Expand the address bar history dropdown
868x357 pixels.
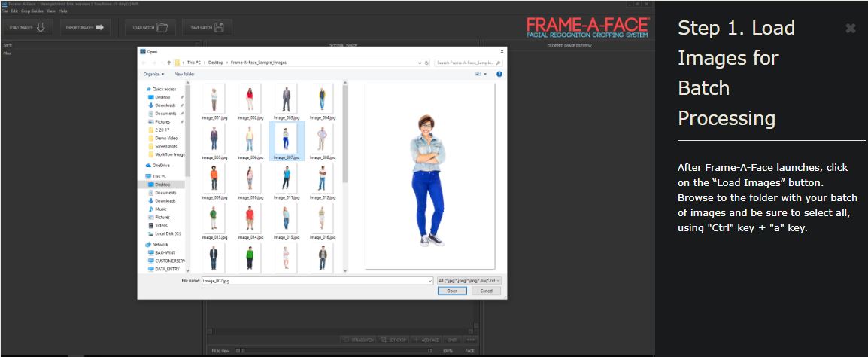click(420, 63)
